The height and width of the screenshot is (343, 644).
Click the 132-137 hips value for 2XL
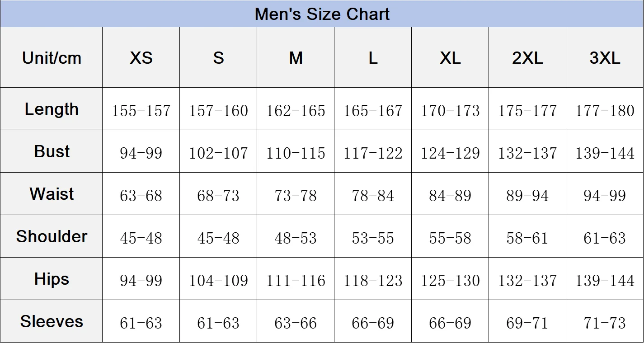[x=527, y=281]
